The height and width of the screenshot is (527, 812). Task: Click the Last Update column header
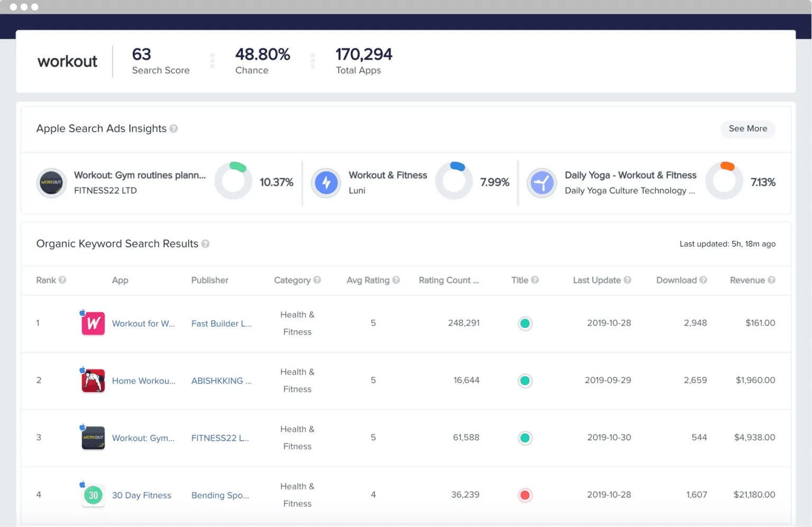[597, 280]
